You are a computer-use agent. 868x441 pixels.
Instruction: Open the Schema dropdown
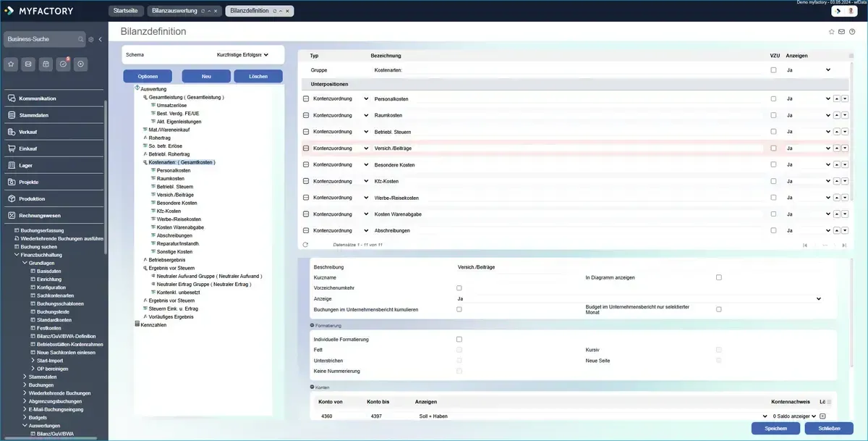[242, 54]
